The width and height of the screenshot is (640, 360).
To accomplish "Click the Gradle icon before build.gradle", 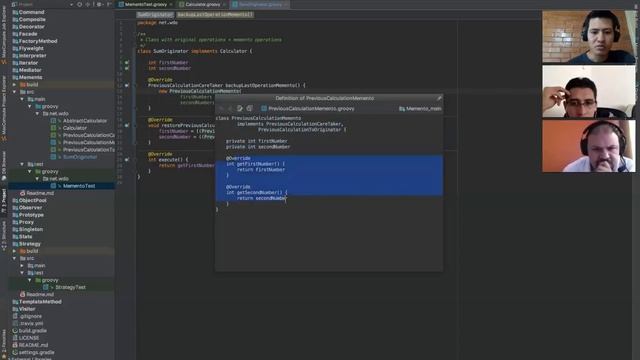I will click(15, 331).
